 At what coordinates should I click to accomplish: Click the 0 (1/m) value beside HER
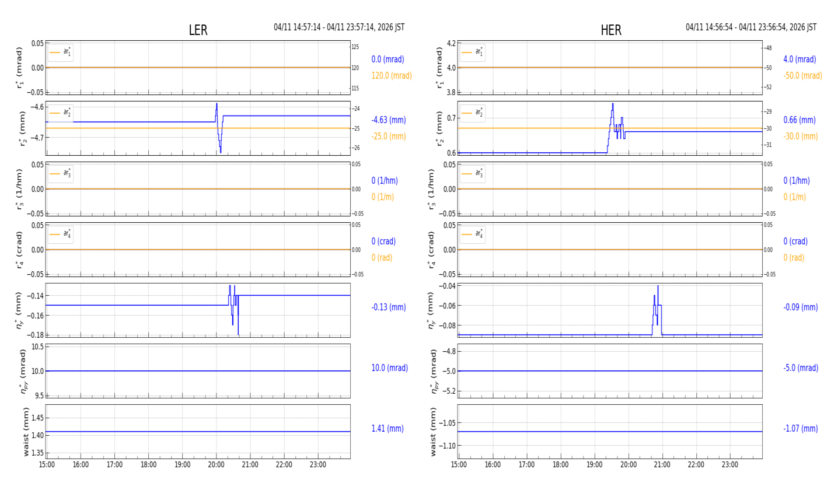point(795,197)
